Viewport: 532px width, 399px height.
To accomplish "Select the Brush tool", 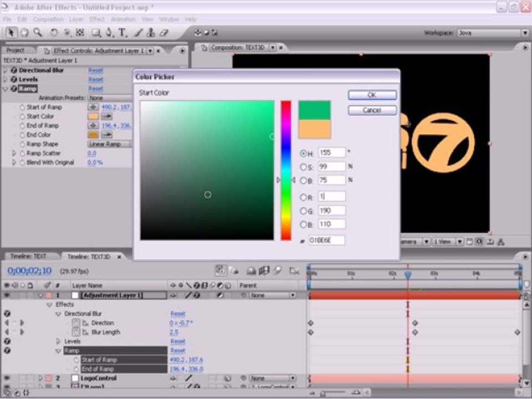I will click(138, 33).
